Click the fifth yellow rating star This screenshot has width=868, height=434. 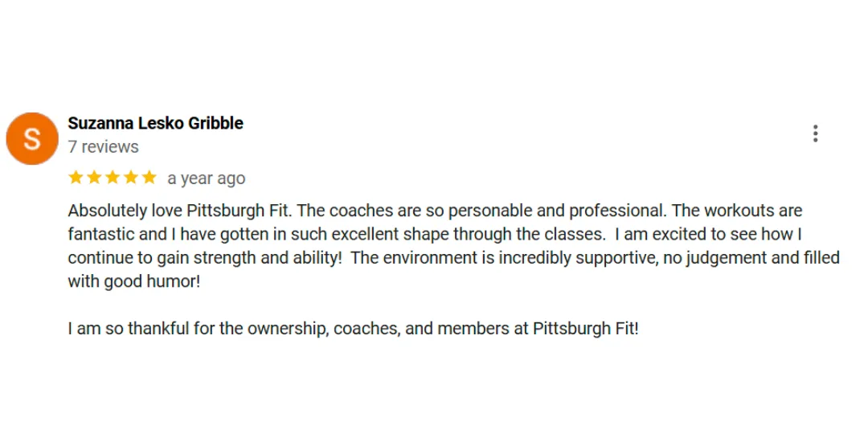coord(149,178)
